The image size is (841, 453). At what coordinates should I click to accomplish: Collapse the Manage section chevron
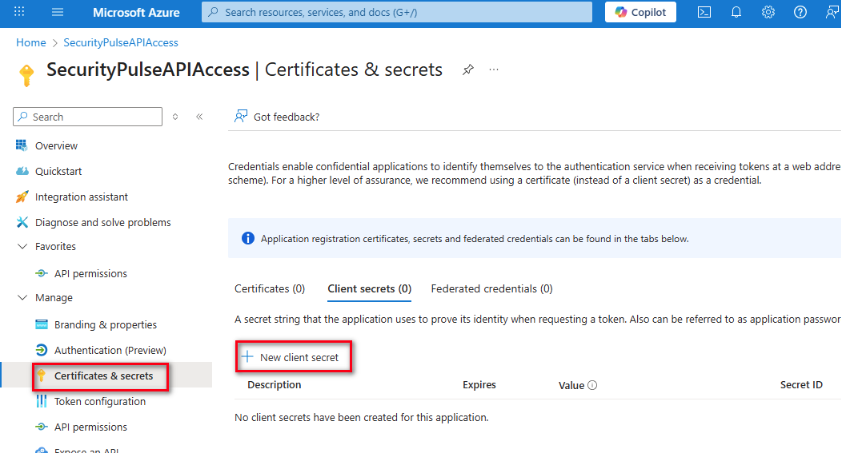tap(23, 297)
